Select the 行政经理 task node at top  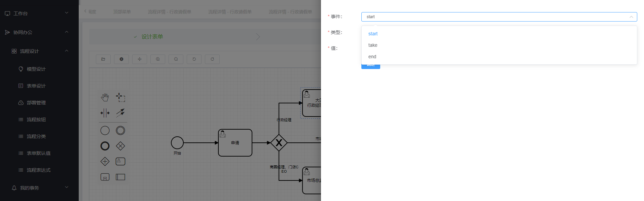pyautogui.click(x=312, y=103)
